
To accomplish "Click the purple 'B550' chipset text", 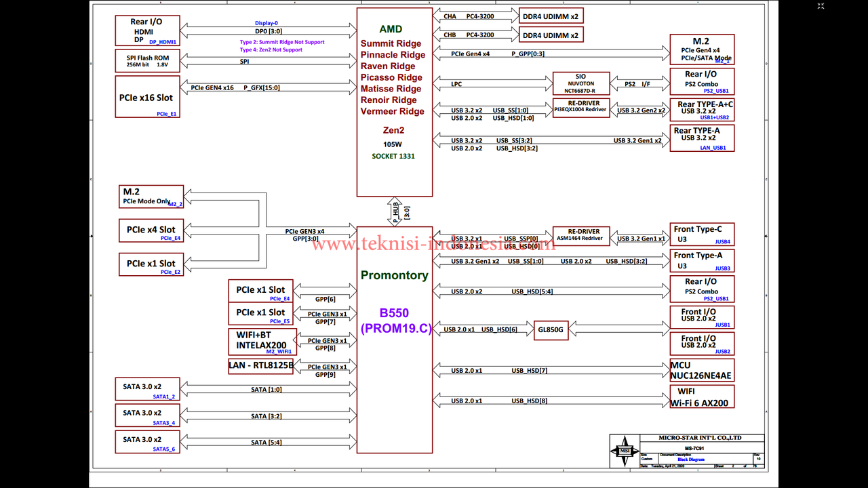I will tap(395, 313).
